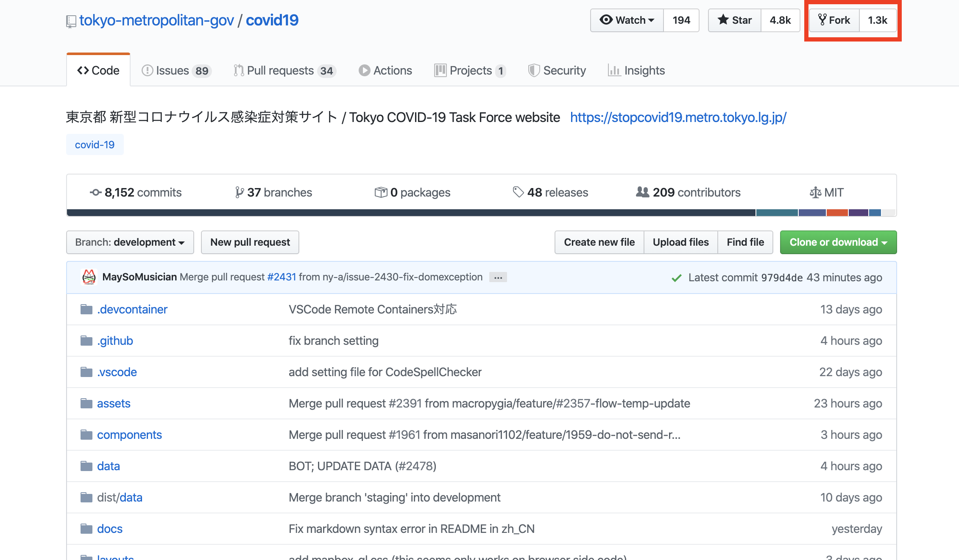
Task: Click the .vscode folder icon
Action: pyautogui.click(x=86, y=372)
